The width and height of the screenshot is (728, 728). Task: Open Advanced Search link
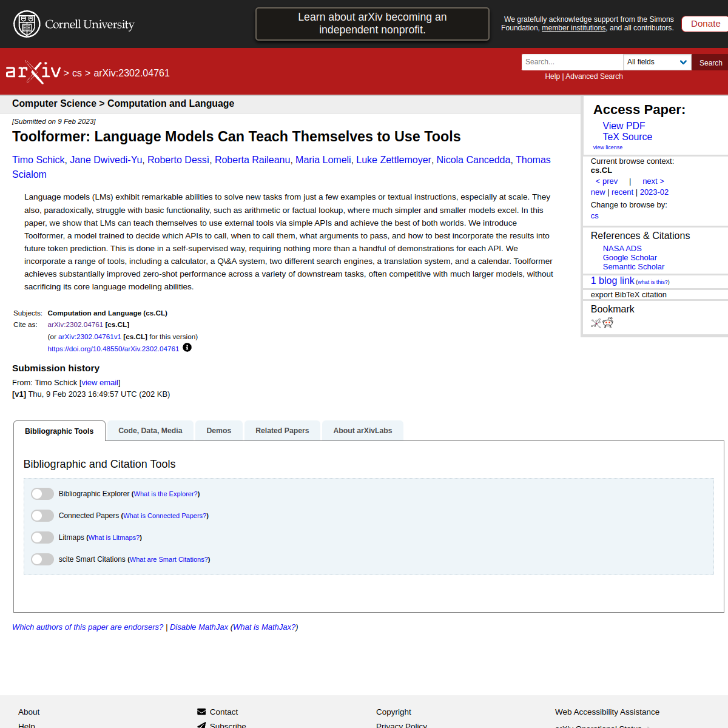point(594,76)
